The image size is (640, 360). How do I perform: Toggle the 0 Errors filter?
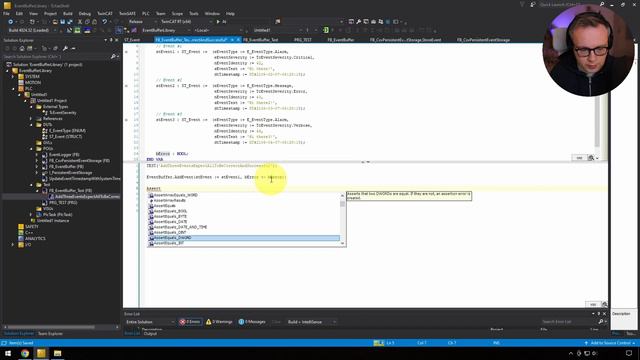pyautogui.click(x=190, y=322)
